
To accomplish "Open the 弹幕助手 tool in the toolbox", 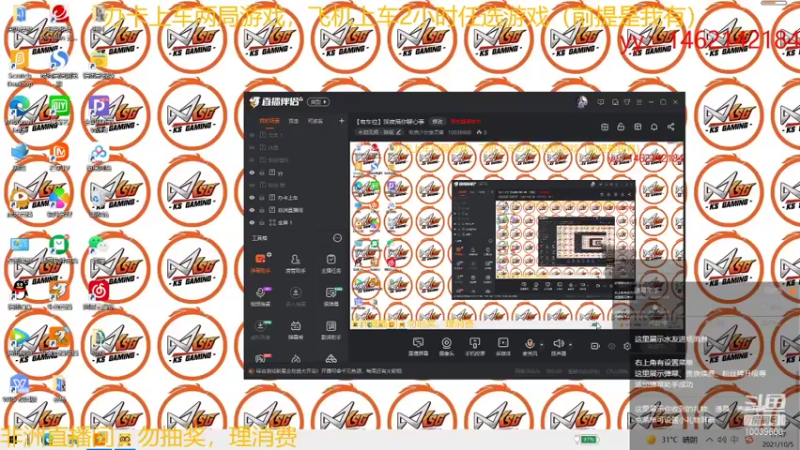I will click(261, 263).
